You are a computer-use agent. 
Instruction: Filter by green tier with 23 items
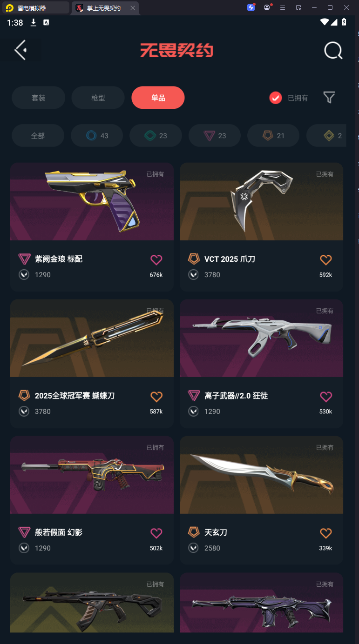(x=156, y=136)
